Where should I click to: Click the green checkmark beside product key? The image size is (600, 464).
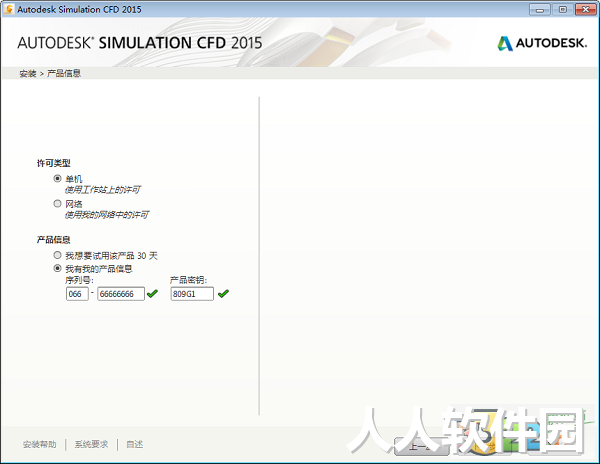223,294
